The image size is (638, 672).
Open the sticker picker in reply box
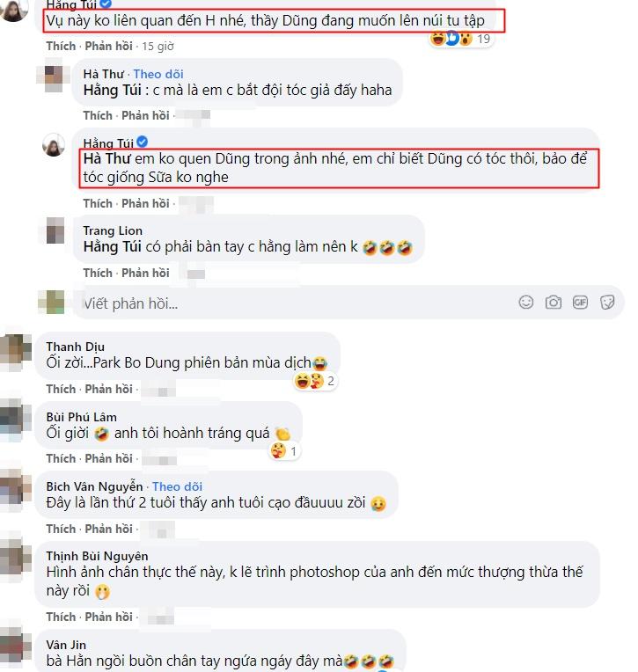coord(607,303)
